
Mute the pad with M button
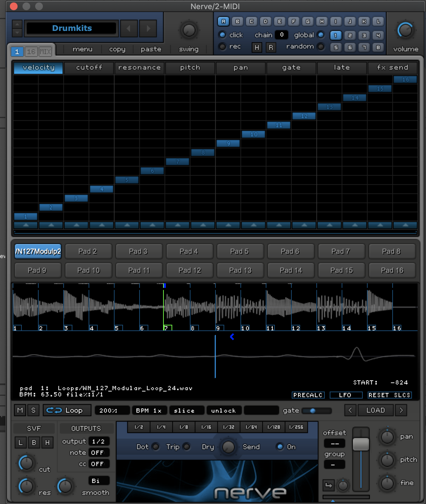20,410
